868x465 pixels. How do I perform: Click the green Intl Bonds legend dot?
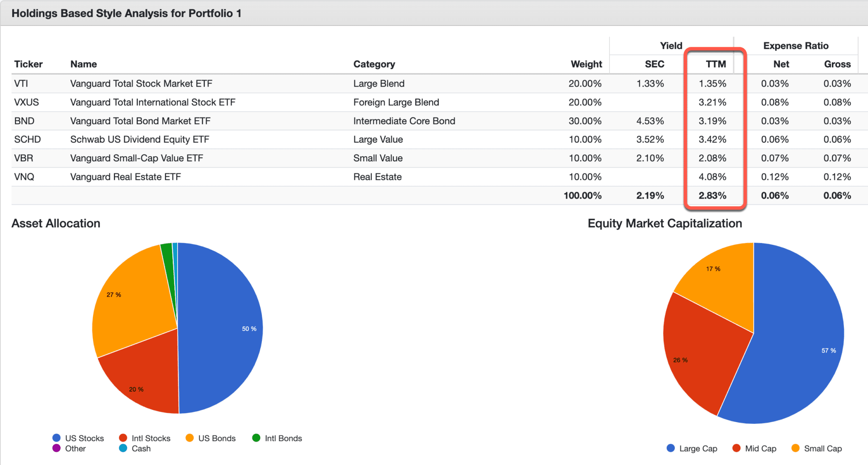(256, 438)
